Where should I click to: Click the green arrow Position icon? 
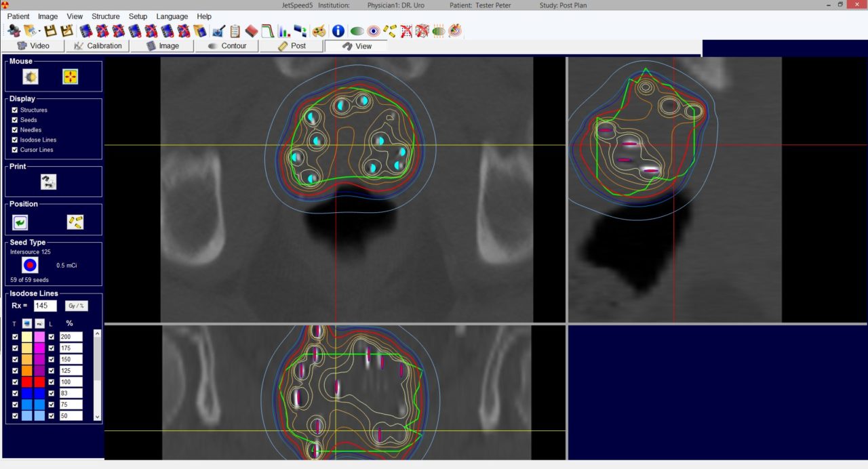tap(20, 222)
